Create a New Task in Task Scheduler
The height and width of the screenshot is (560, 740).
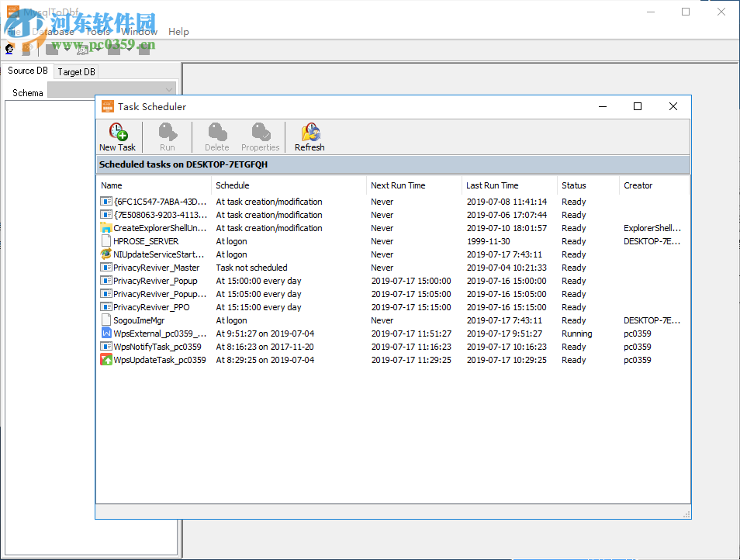point(117,137)
